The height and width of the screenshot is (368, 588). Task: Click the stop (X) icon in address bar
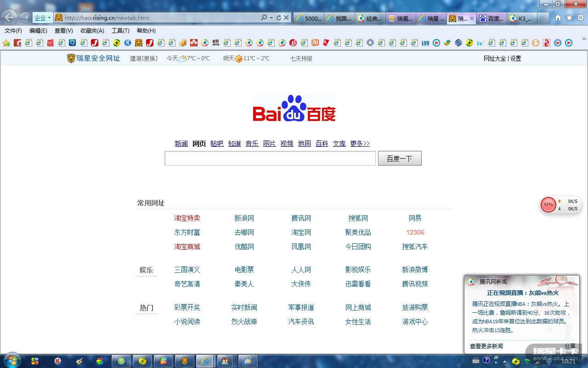(286, 17)
